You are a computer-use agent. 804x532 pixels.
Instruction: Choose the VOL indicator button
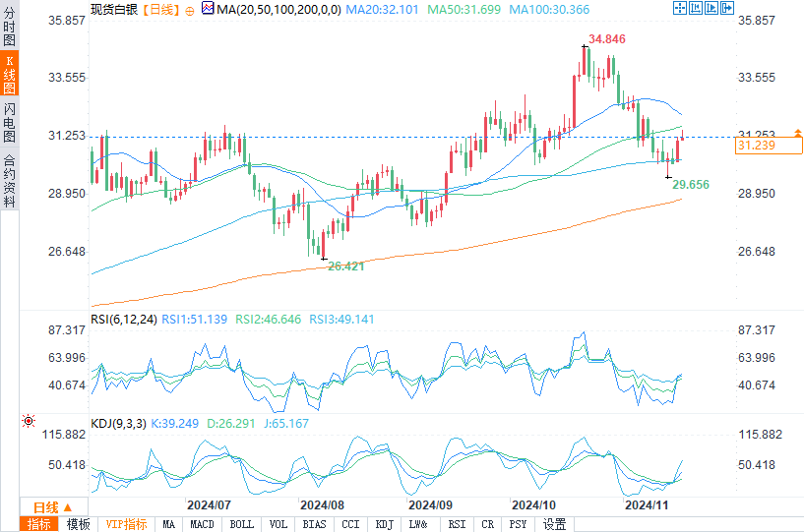point(278,524)
